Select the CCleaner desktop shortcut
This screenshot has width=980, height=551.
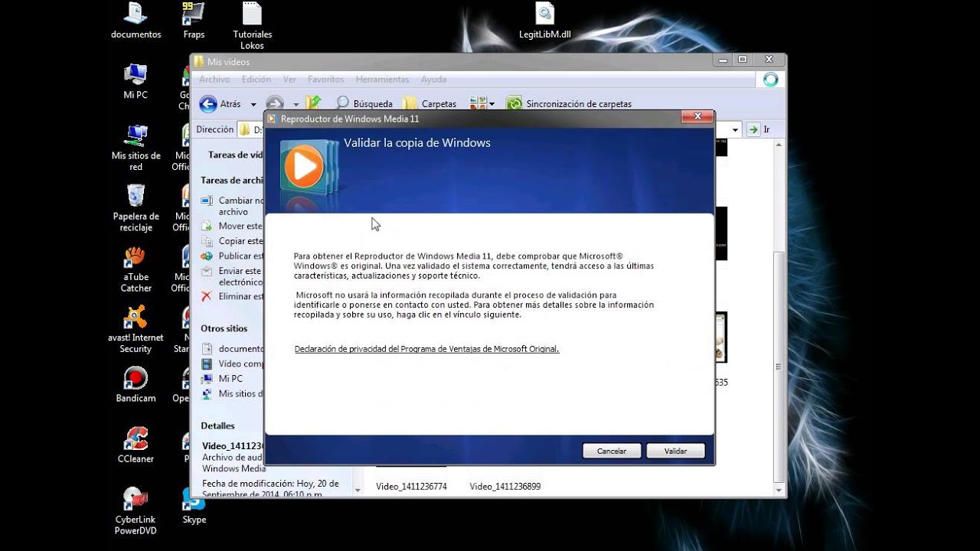pos(136,445)
